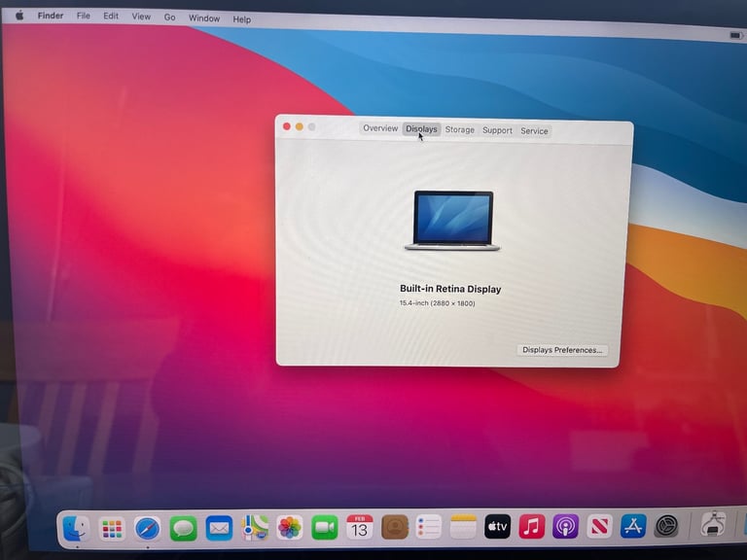
Task: Switch to the Overview tab
Action: 380,128
